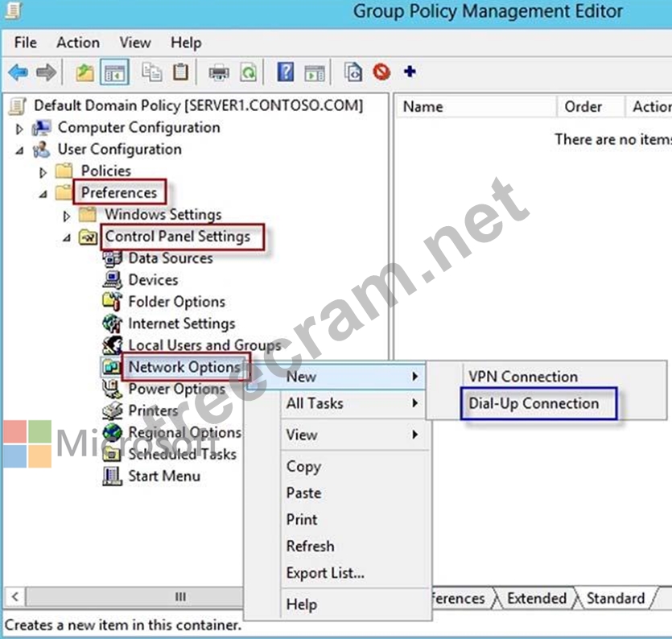Click the Power Options icon in tree
This screenshot has height=639, width=672.
[x=113, y=389]
